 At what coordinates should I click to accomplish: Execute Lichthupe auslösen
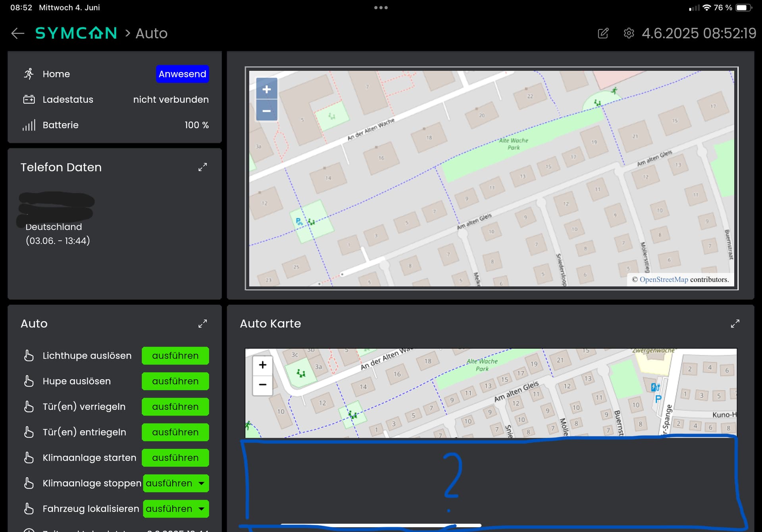click(175, 356)
